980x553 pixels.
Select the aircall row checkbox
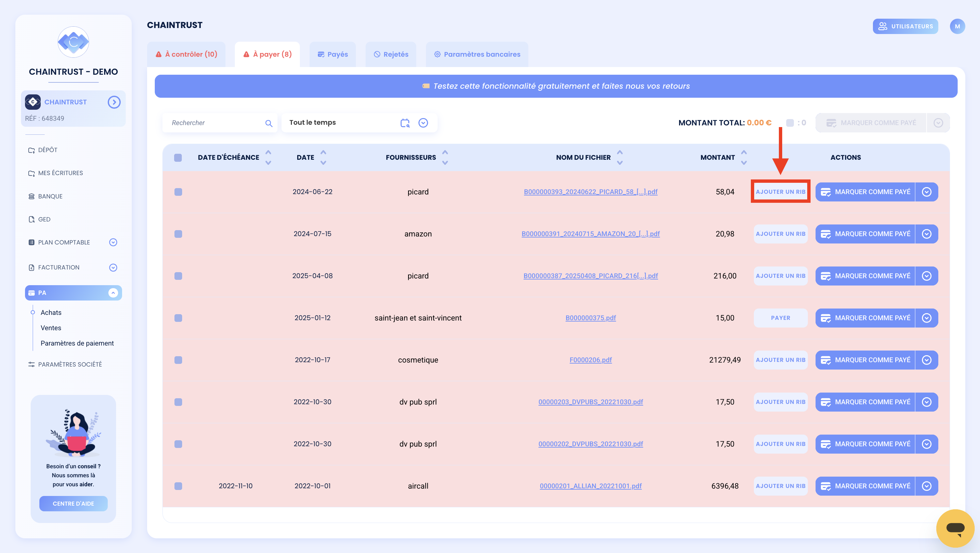click(x=178, y=486)
